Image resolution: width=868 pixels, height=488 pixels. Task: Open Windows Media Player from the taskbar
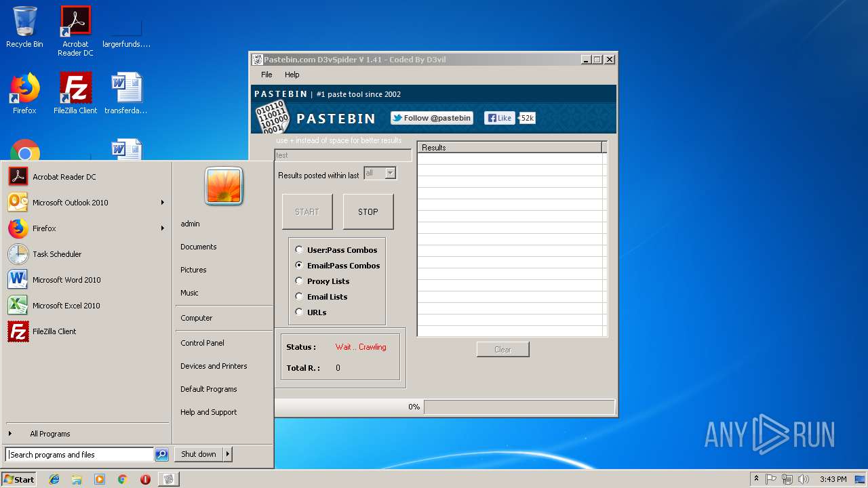[x=100, y=479]
